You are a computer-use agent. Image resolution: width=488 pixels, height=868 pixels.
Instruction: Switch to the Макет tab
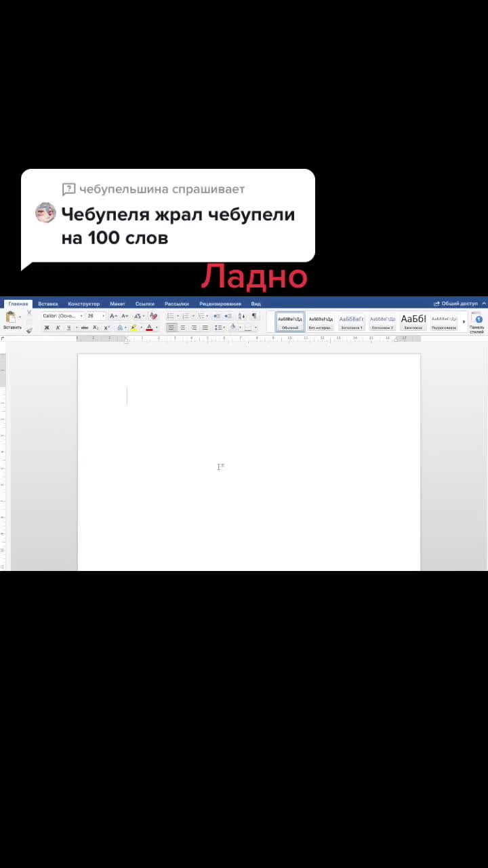click(x=117, y=304)
